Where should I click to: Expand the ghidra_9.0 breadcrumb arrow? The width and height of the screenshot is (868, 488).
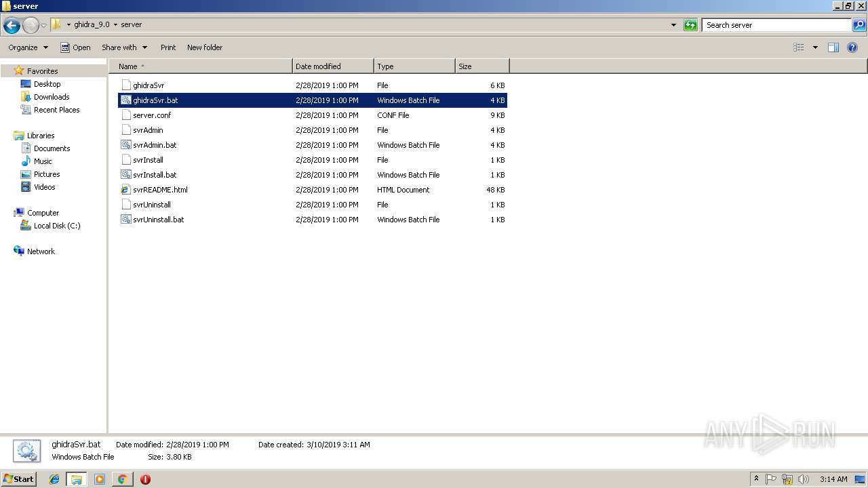(115, 25)
